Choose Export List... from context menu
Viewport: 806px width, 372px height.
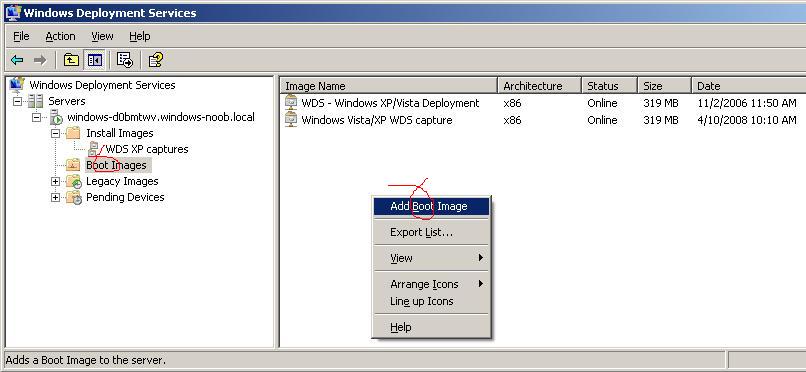pos(431,232)
